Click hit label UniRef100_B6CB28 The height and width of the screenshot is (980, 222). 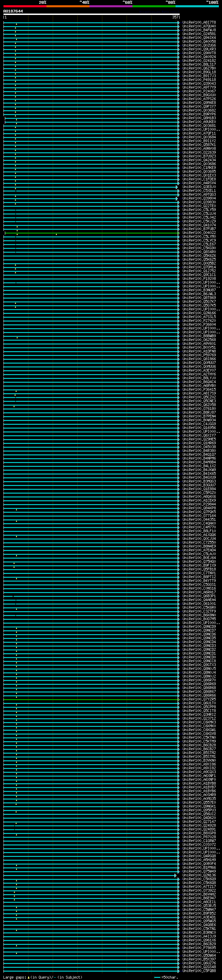[x=199, y=745]
